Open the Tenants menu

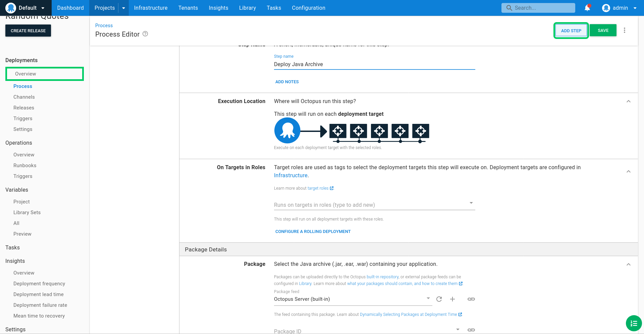(188, 8)
